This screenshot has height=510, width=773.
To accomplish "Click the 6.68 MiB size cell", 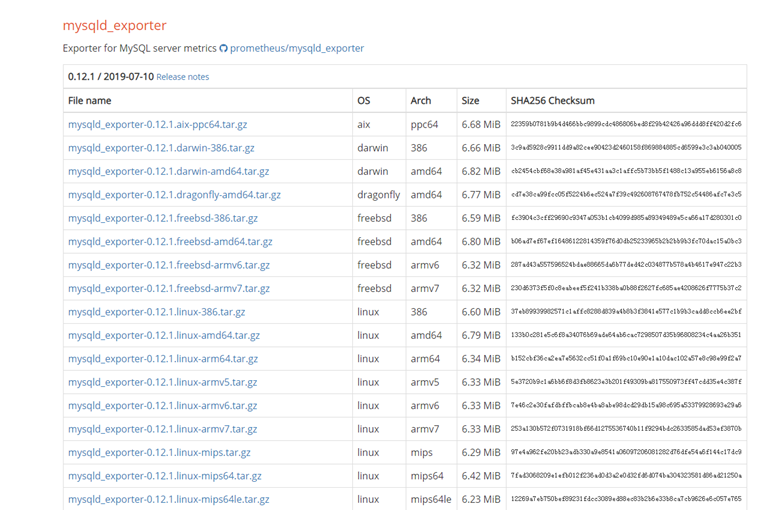I will coord(481,125).
